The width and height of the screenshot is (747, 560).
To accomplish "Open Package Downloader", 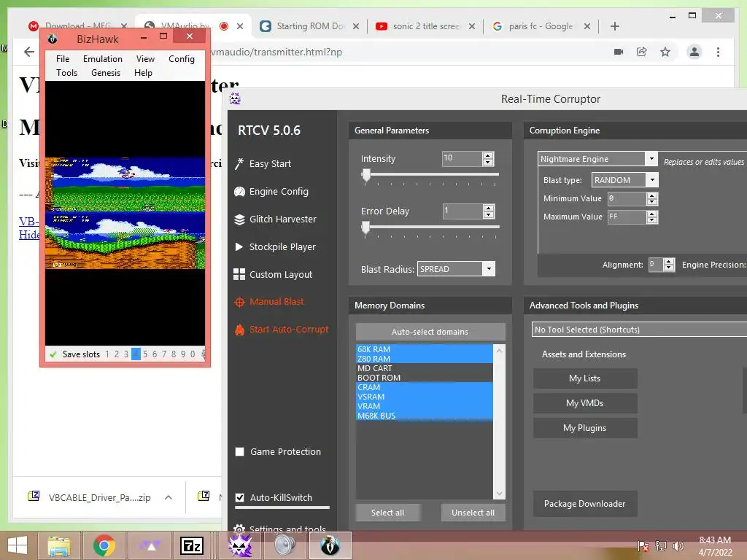I will tap(585, 503).
